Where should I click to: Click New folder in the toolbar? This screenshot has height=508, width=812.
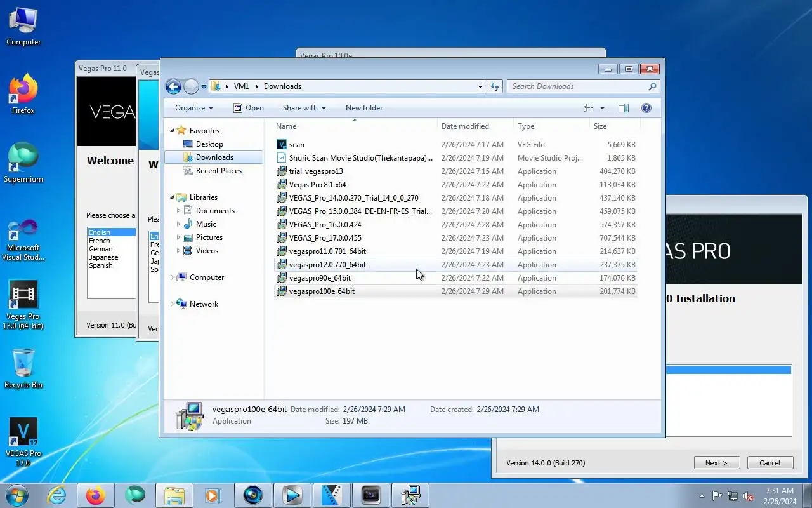[x=364, y=108]
